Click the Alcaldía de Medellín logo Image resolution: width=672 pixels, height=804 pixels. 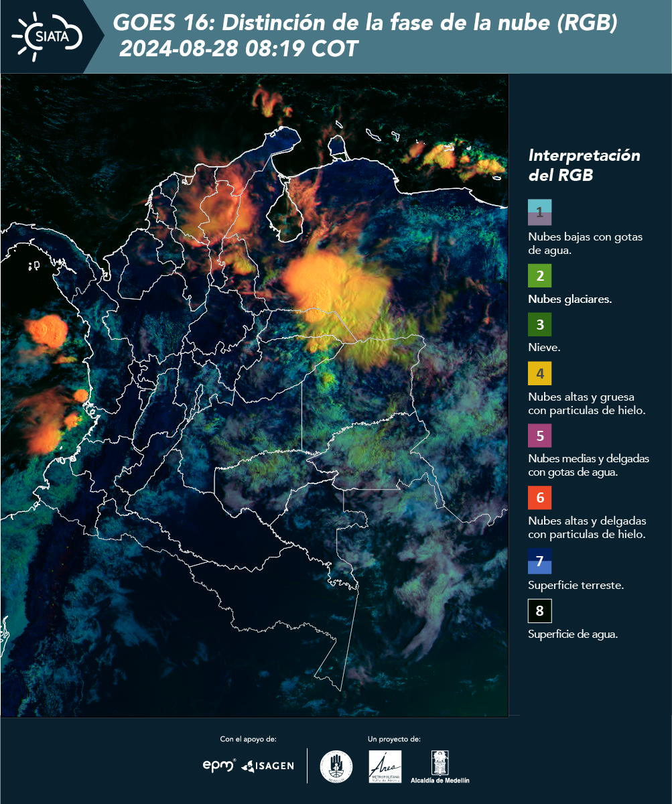[x=440, y=766]
